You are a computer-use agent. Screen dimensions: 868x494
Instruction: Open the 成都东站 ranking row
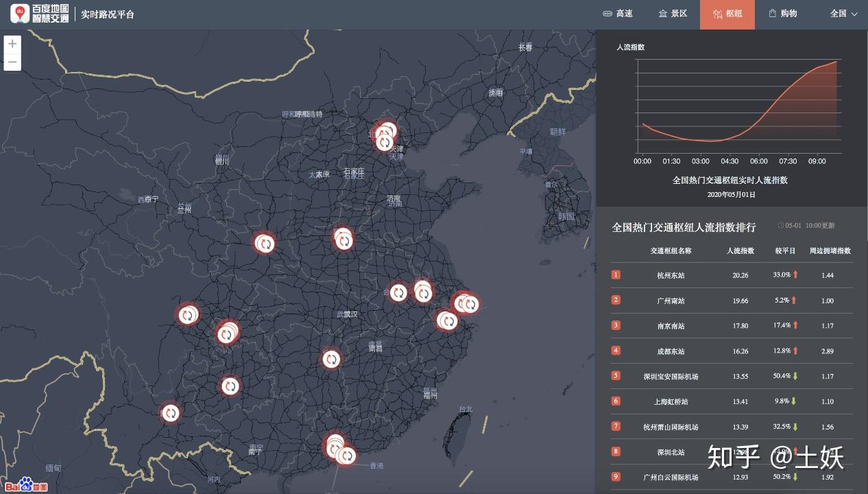tap(732, 351)
